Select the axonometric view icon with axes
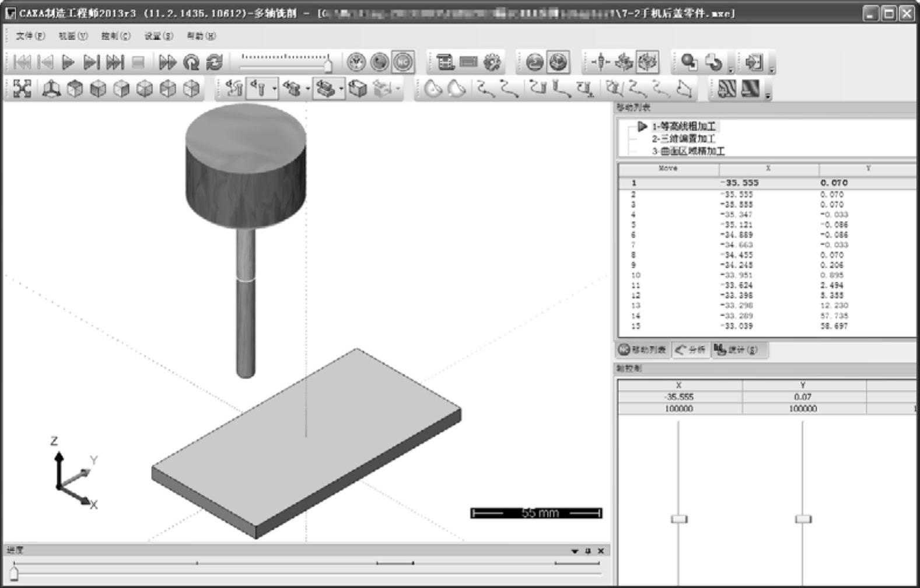The height and width of the screenshot is (588, 920). [x=51, y=89]
